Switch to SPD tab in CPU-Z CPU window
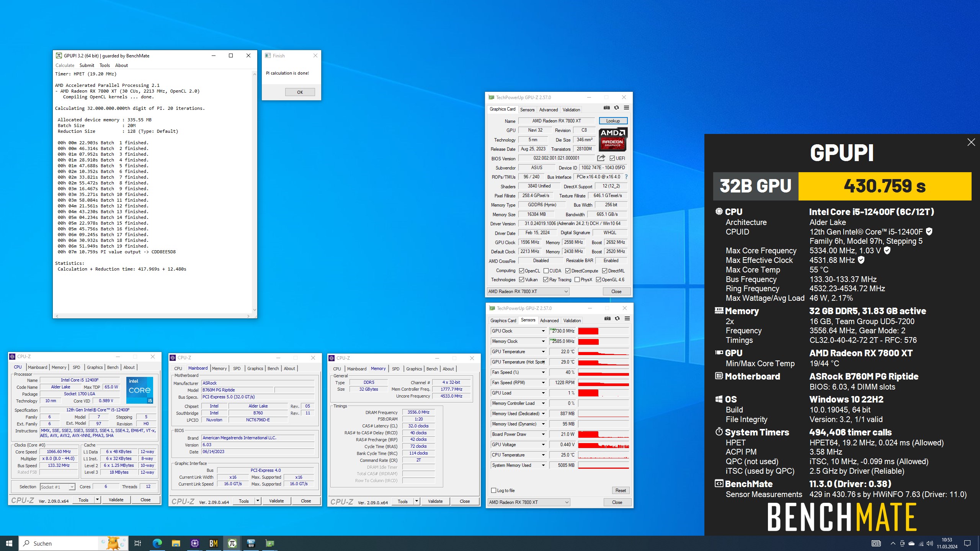 77,367
